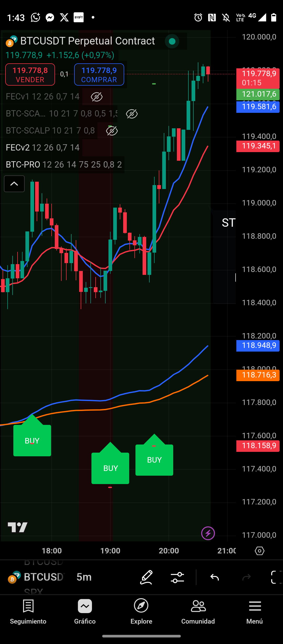283x644 pixels.
Task: Toggle visibility of FECv1 indicator
Action: click(96, 97)
